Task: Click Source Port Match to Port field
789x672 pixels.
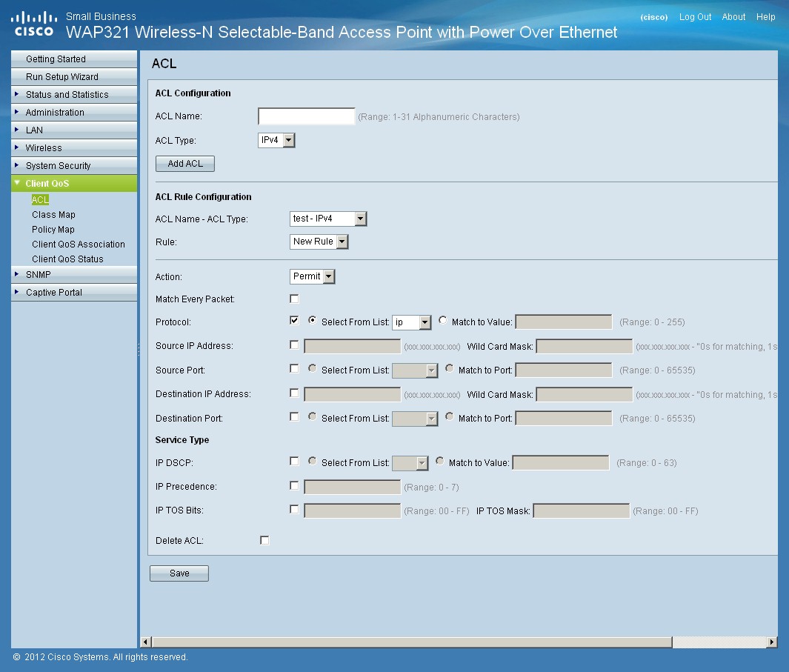Action: [x=564, y=370]
